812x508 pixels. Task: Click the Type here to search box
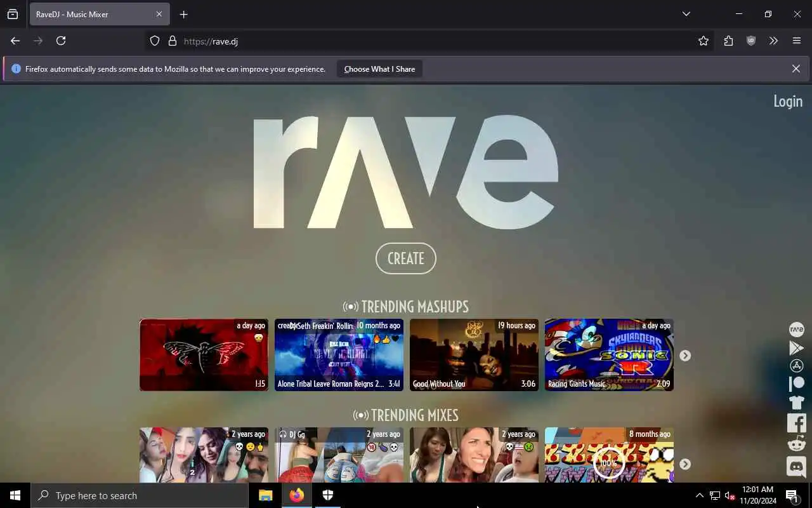point(140,495)
